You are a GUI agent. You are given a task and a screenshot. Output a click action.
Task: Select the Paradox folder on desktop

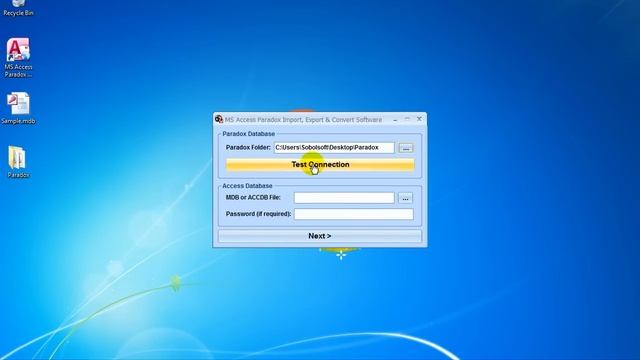tap(18, 162)
